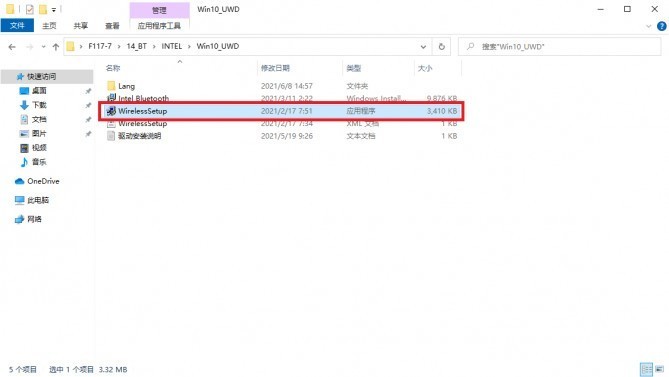Open 网络 in navigation pane

coord(34,219)
